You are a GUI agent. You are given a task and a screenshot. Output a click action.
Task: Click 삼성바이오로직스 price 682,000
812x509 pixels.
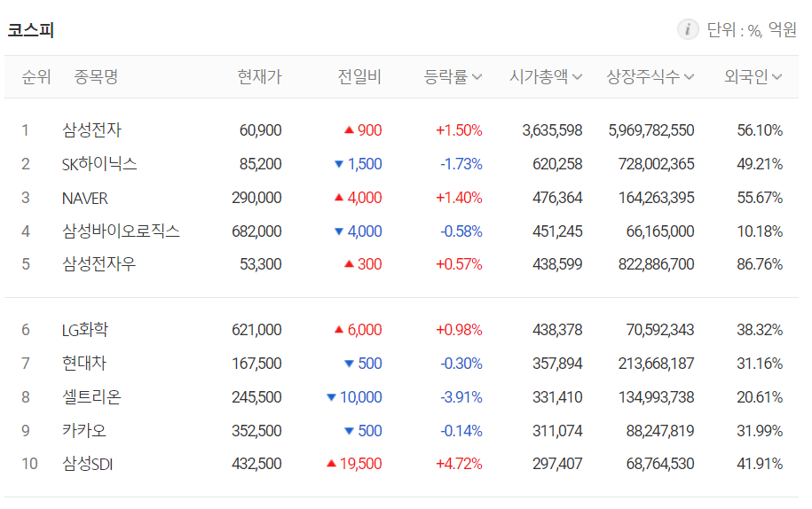tap(256, 231)
